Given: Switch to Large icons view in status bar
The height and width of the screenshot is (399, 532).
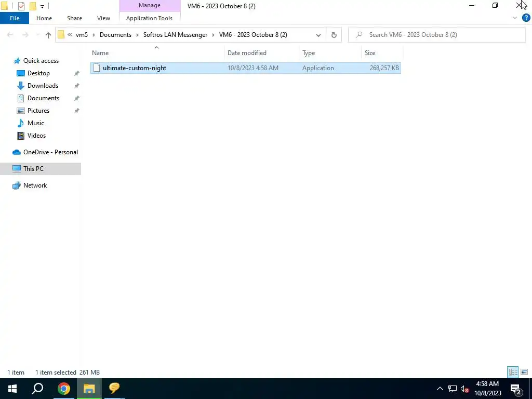Looking at the screenshot, I should (524, 372).
